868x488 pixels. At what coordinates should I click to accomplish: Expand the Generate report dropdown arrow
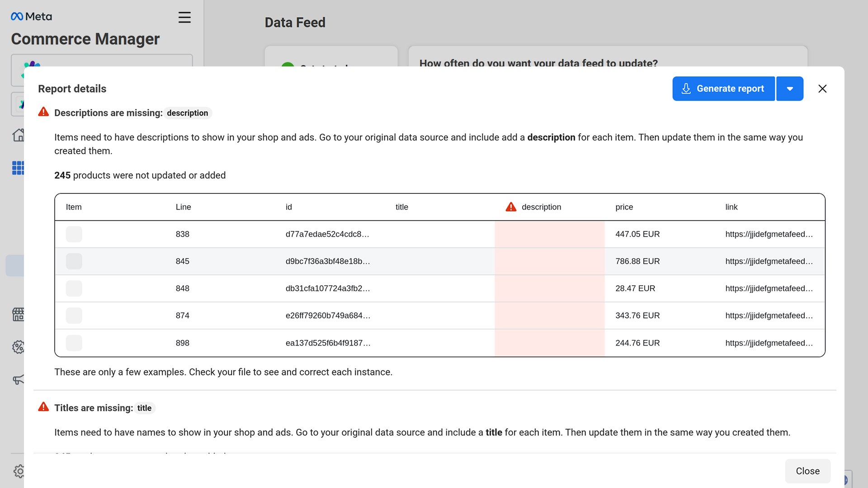pos(790,89)
